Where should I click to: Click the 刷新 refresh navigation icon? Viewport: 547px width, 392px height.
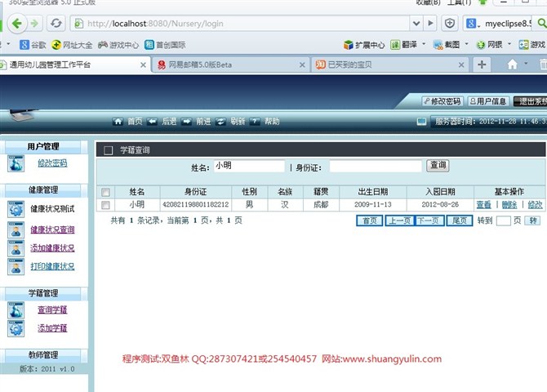[220, 122]
